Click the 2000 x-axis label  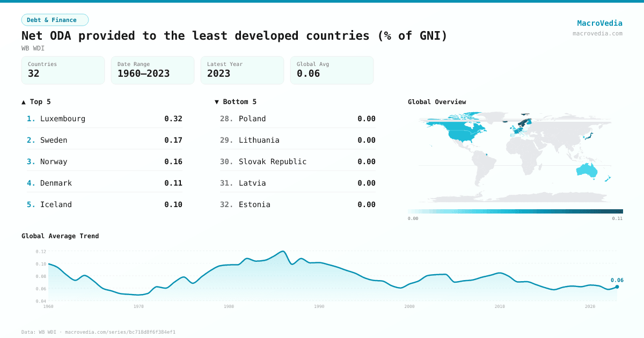click(x=409, y=306)
